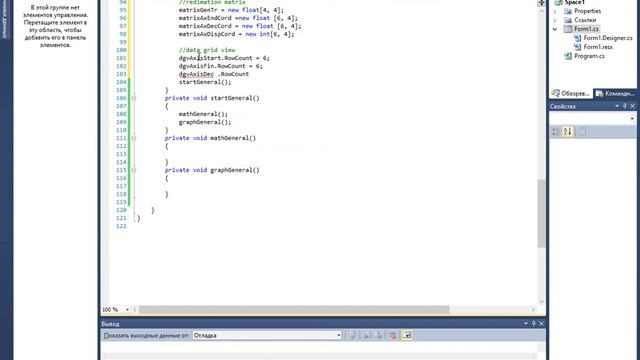Open Form1.Designer.cs file
Image resolution: width=640 pixels, height=360 pixels.
tap(608, 38)
